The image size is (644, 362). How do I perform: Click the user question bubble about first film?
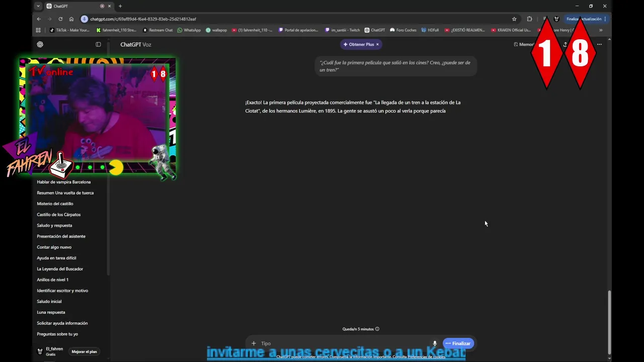(x=395, y=66)
